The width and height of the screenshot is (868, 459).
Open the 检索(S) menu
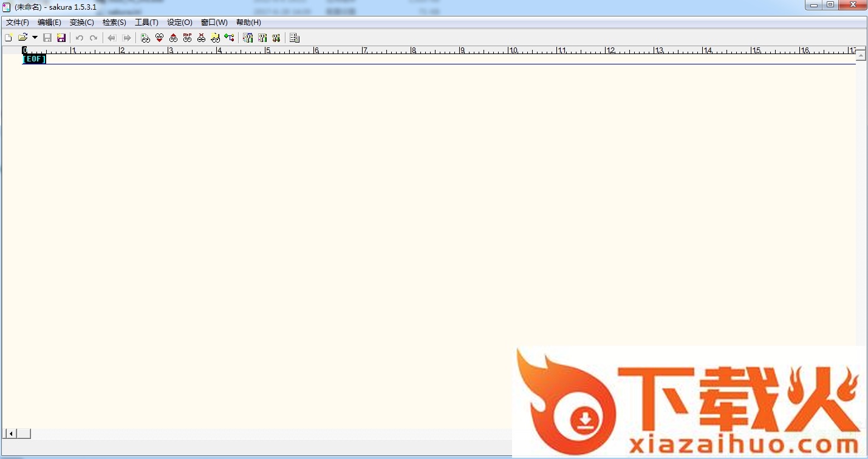[x=114, y=22]
